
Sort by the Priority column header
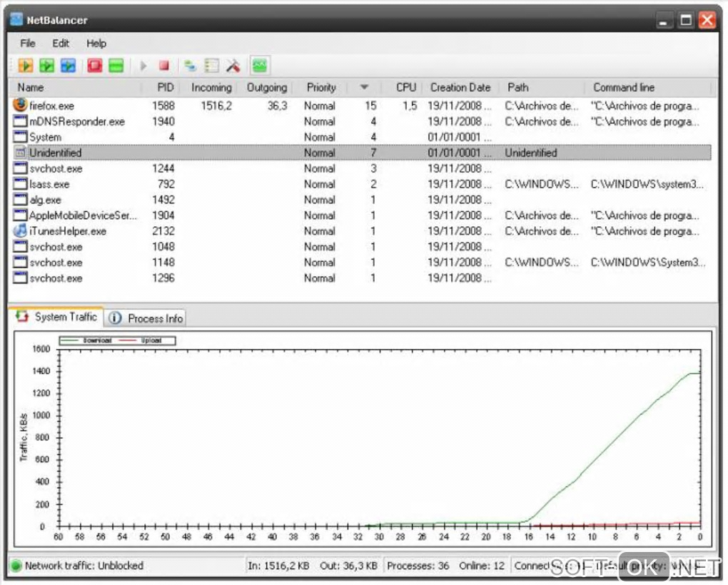(321, 87)
